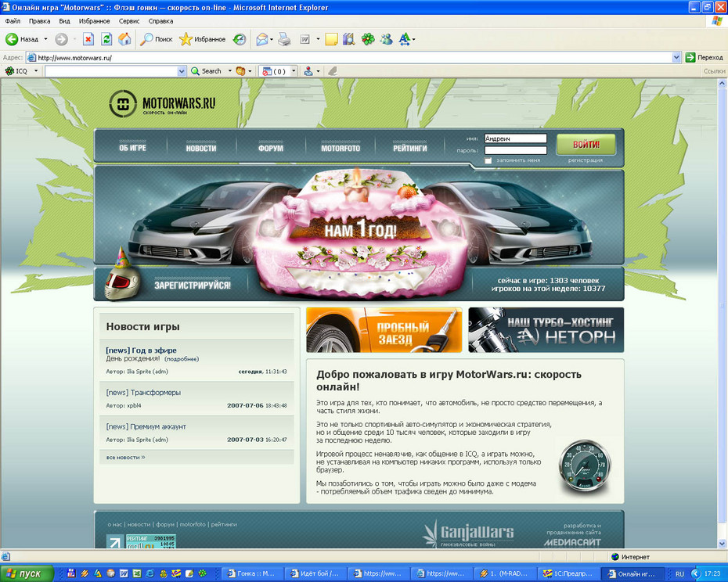Open the Вид menu
728x582 pixels.
tap(64, 21)
